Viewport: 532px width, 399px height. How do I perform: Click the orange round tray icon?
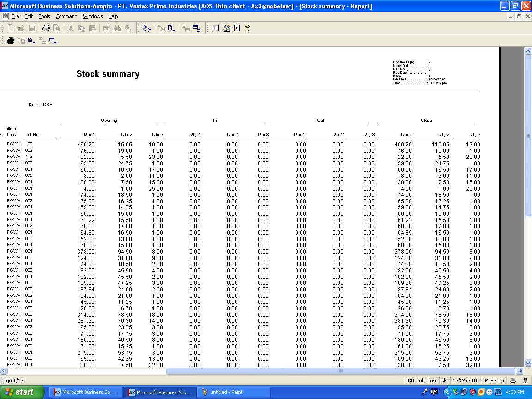click(480, 392)
